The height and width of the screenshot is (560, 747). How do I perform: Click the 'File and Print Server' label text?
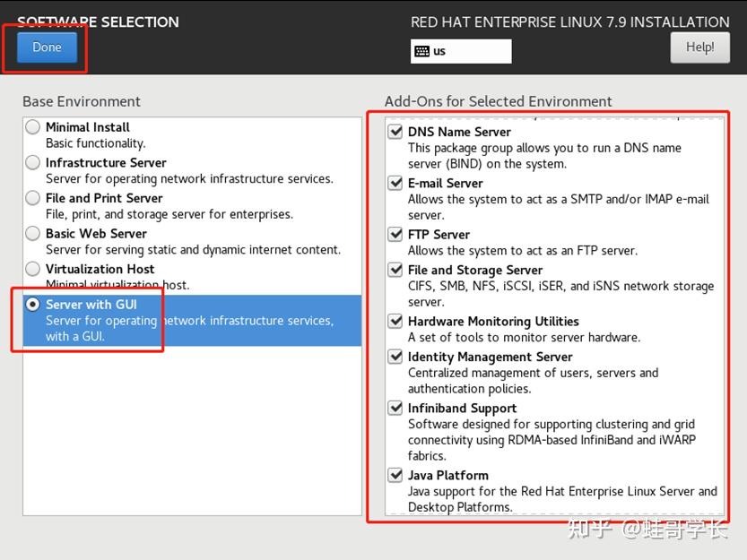point(104,198)
